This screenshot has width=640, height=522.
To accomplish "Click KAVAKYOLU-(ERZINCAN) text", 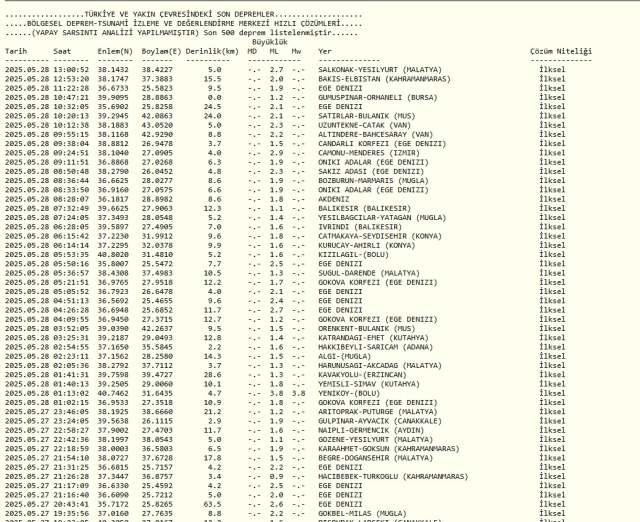I will point(362,375).
